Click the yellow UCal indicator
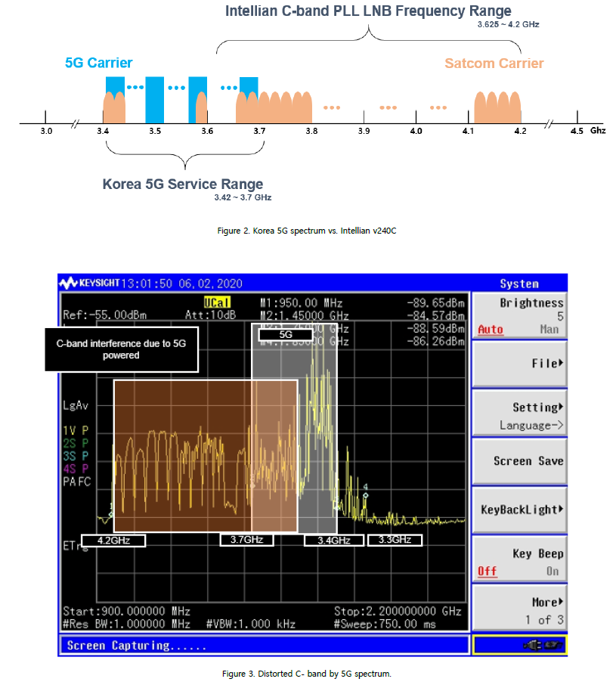This screenshot has width=616, height=685. pyautogui.click(x=216, y=302)
